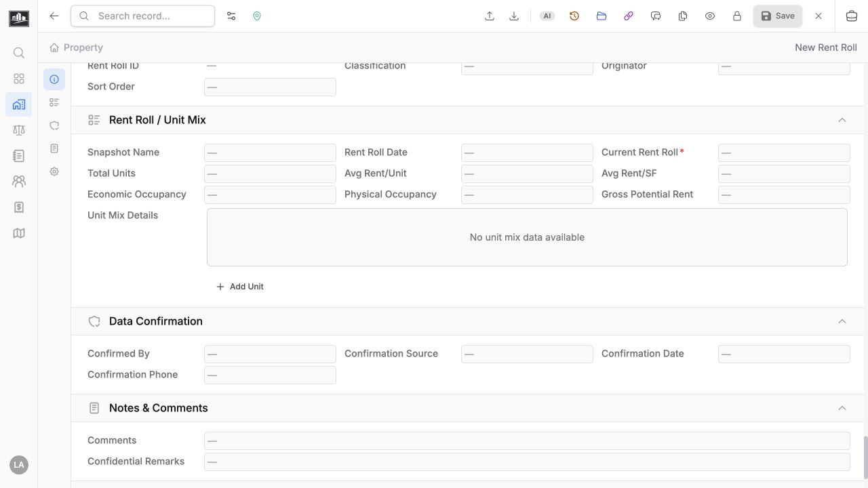Click the Snapshot Name field

pyautogui.click(x=270, y=152)
